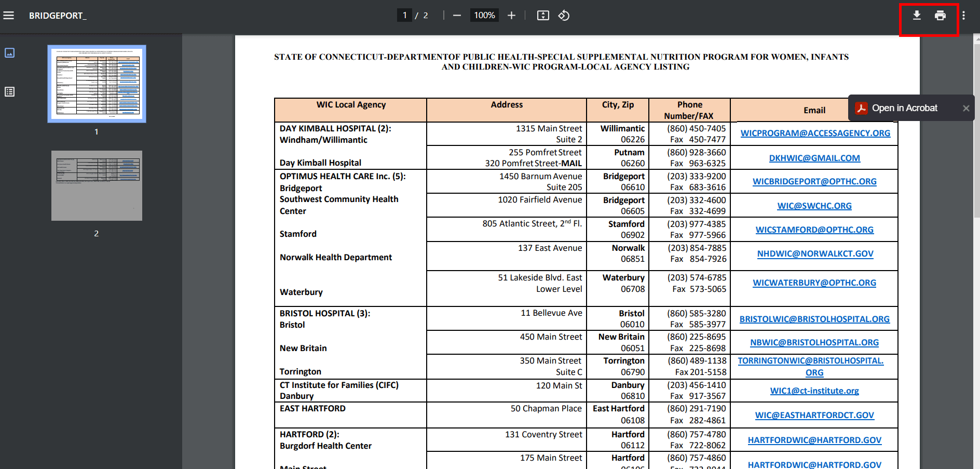The width and height of the screenshot is (980, 469).
Task: Open the WICWATERBURY@OPTHC.ORG email link
Action: click(814, 283)
